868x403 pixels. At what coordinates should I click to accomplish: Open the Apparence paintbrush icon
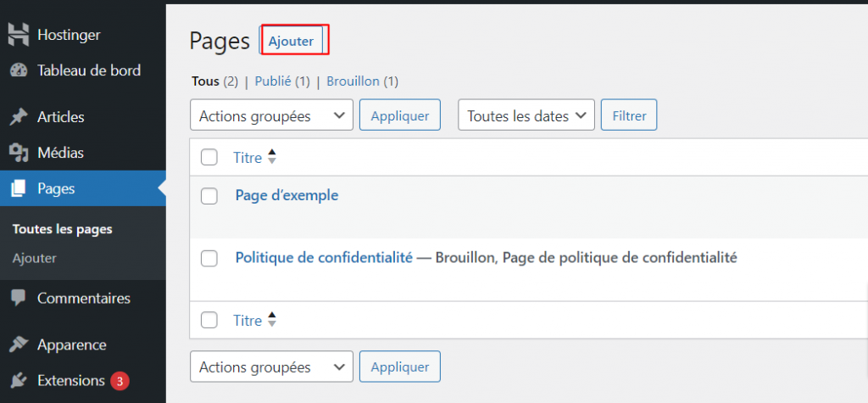19,344
